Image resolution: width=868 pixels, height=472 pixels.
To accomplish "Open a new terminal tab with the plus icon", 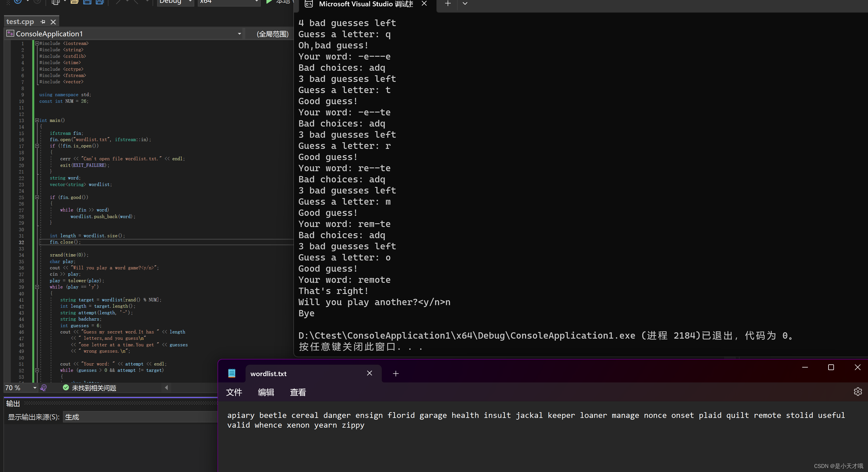I will [x=448, y=4].
